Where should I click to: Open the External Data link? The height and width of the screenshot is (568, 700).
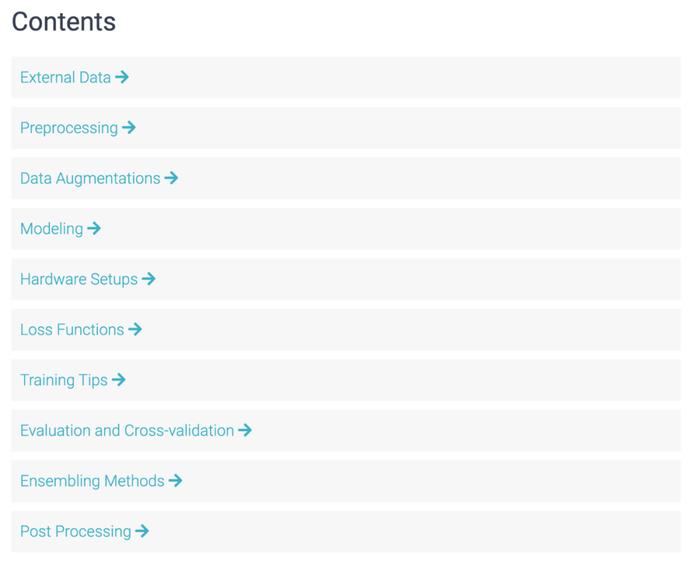point(66,77)
